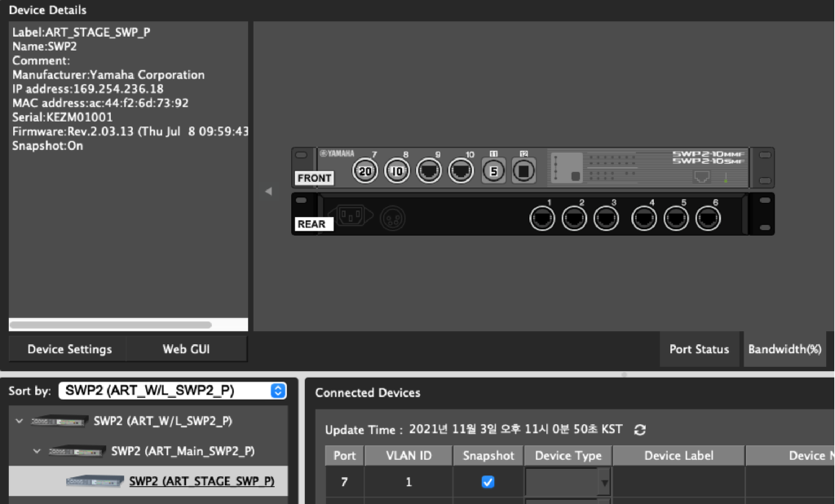Image resolution: width=835 pixels, height=504 pixels.
Task: Select rear panel port 6
Action: (x=708, y=219)
